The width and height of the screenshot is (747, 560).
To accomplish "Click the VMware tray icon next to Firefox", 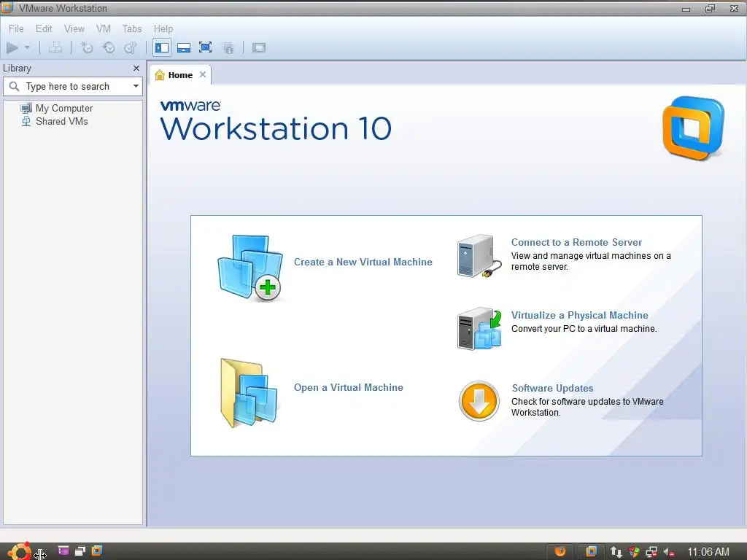I will click(591, 551).
